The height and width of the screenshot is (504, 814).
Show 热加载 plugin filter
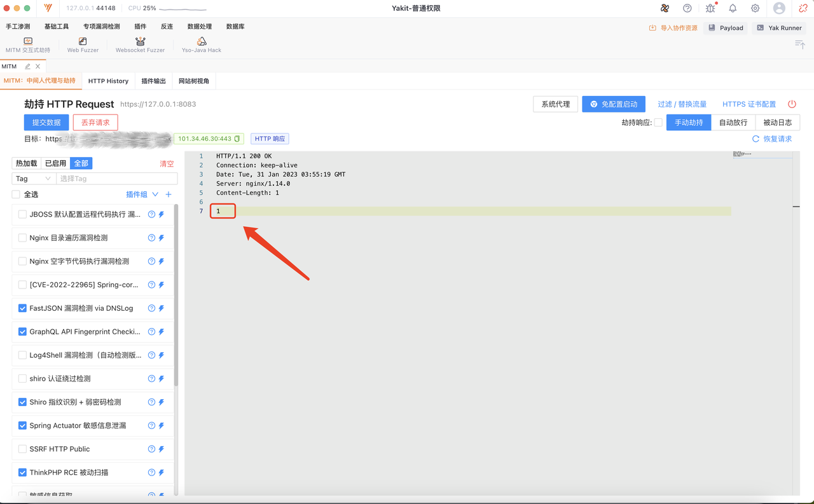tap(27, 163)
